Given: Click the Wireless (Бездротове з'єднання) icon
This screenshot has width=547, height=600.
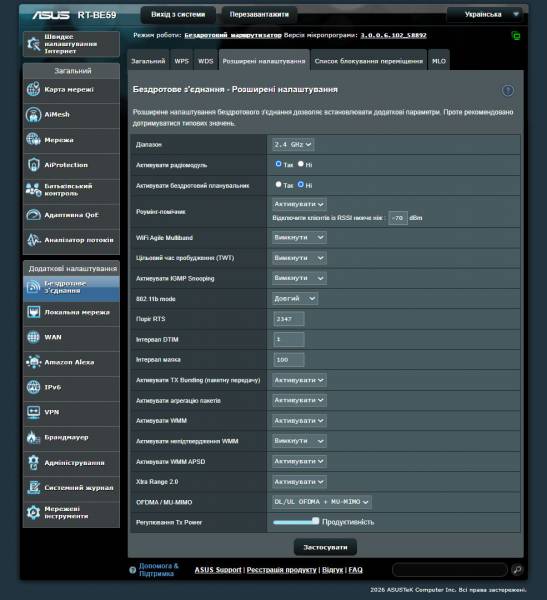Looking at the screenshot, I should point(33,287).
